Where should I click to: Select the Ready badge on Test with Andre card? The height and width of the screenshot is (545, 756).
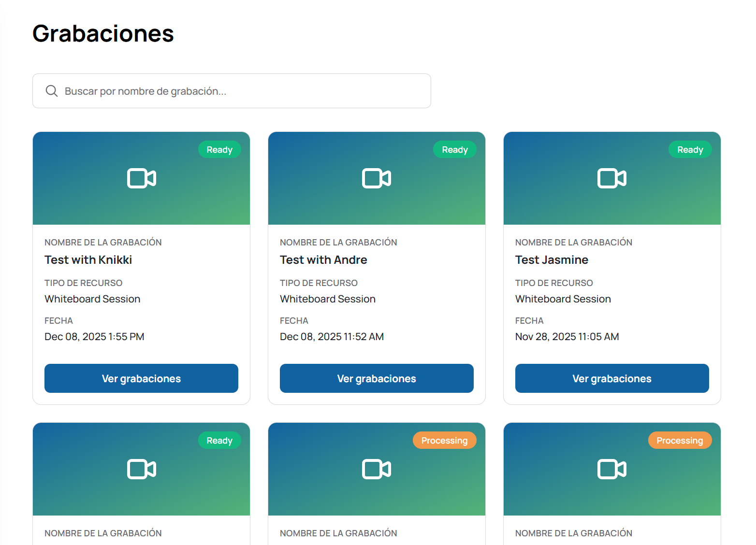454,149
